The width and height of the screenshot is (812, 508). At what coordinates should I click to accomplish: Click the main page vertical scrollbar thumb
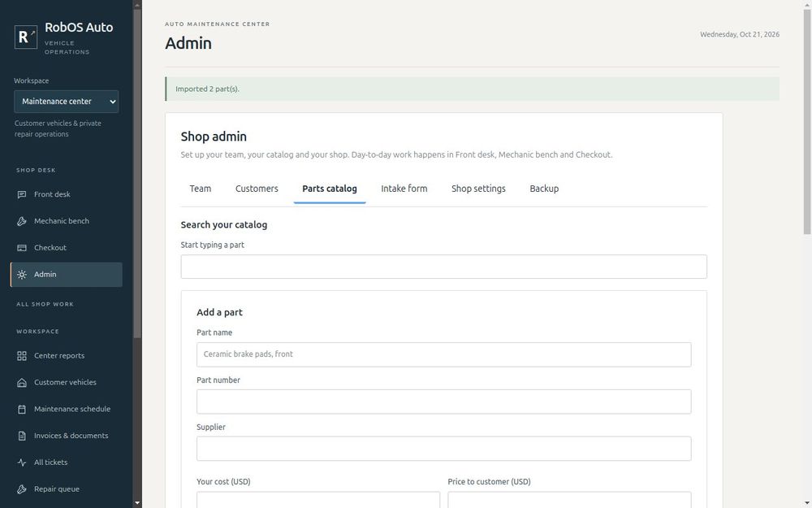click(807, 122)
